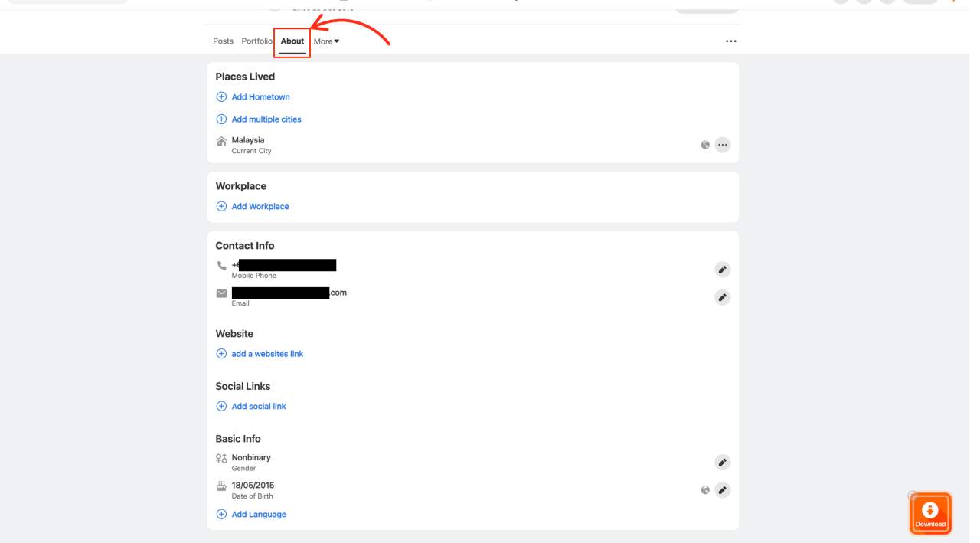980x543 pixels.
Task: Edit the Nonbinary gender entry
Action: pos(722,463)
